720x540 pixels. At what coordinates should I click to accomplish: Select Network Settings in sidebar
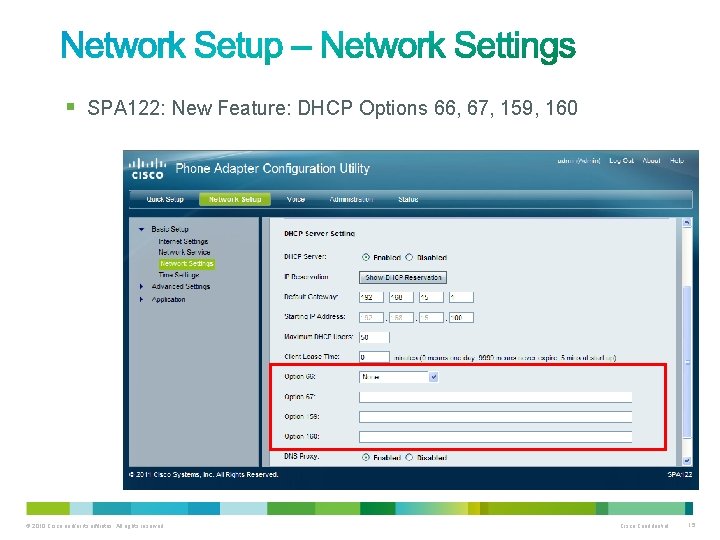coord(186,264)
